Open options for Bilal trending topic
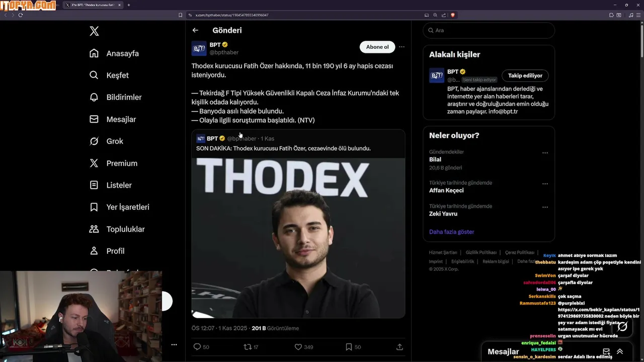This screenshot has width=644, height=362. tap(545, 153)
